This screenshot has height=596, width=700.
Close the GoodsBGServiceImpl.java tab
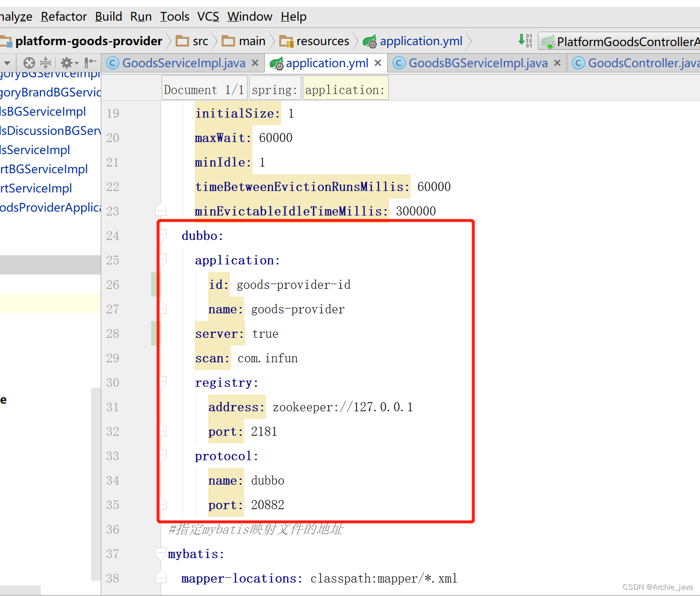pyautogui.click(x=557, y=63)
